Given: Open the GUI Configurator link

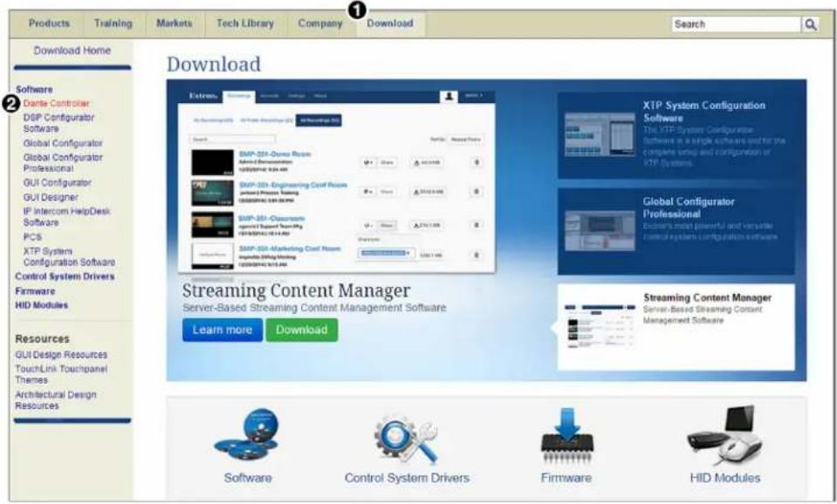Looking at the screenshot, I should (x=57, y=182).
